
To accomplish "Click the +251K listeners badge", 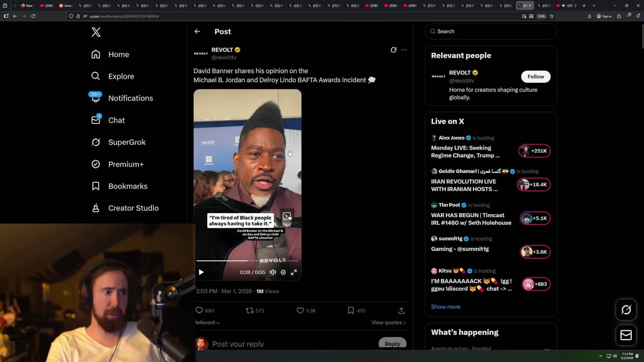I will tap(535, 151).
